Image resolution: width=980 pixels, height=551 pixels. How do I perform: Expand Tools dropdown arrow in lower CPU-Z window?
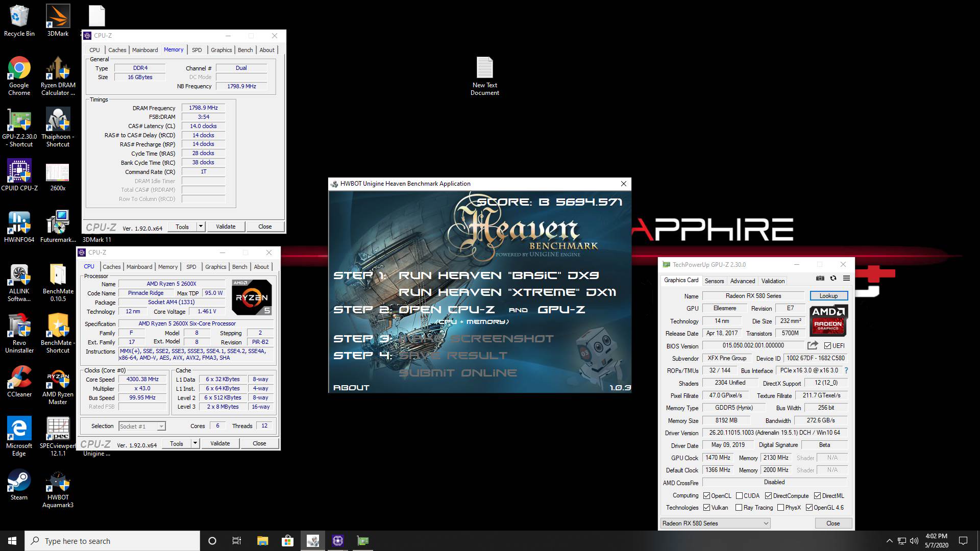tap(195, 443)
